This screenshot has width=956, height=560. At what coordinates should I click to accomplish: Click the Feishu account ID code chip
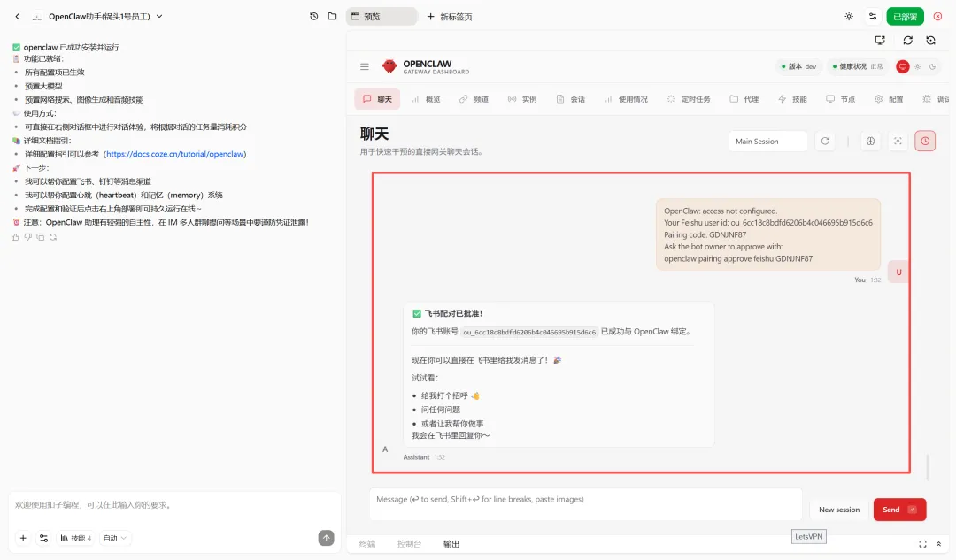(x=529, y=332)
